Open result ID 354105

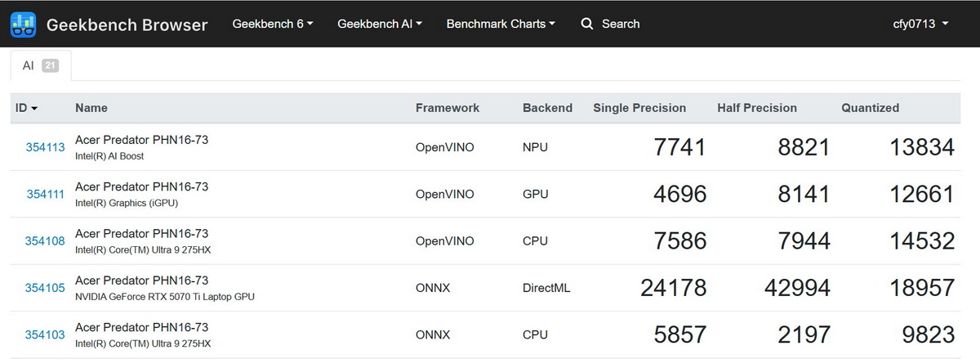[45, 288]
